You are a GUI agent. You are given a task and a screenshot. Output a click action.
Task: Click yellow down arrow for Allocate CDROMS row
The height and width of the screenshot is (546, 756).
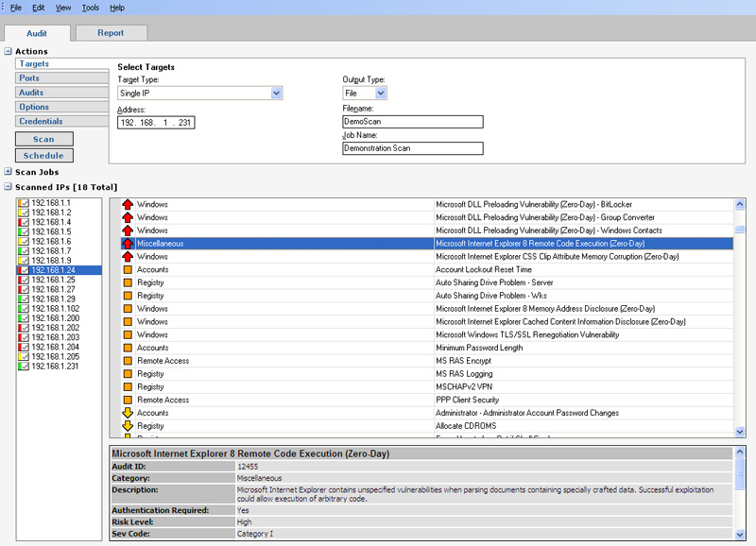click(128, 425)
